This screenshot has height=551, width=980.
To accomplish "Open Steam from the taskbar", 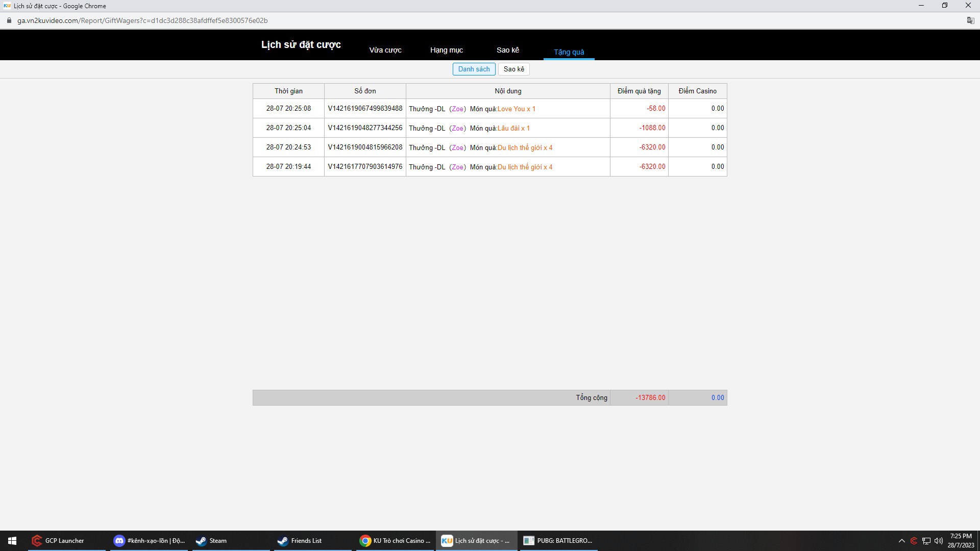I will point(217,541).
